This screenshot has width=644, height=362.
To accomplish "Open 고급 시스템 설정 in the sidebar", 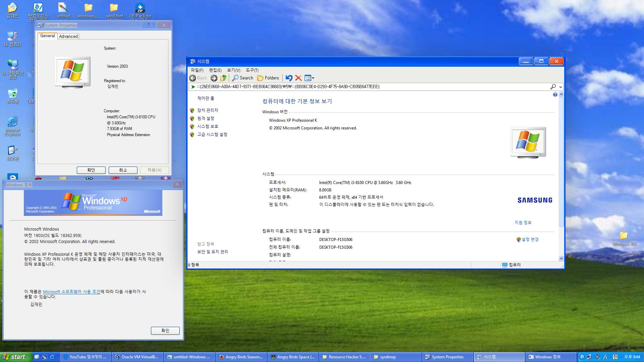I will point(212,134).
